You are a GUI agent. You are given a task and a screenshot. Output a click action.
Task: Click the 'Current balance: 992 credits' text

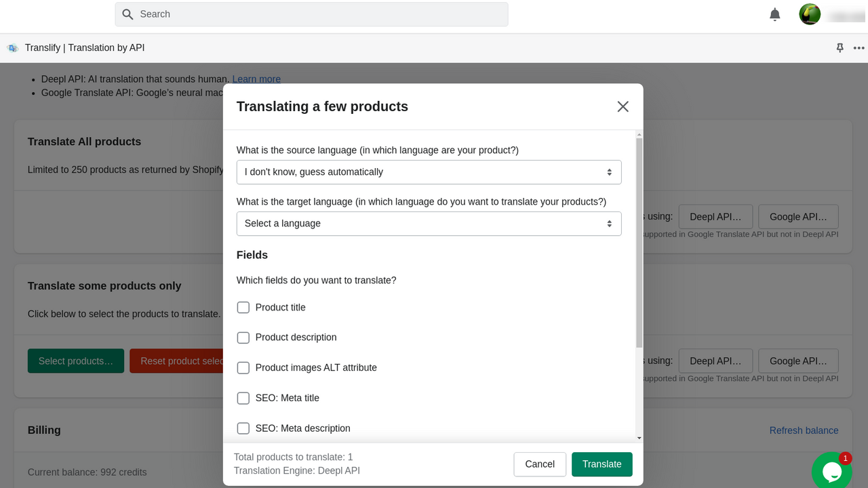[87, 472]
